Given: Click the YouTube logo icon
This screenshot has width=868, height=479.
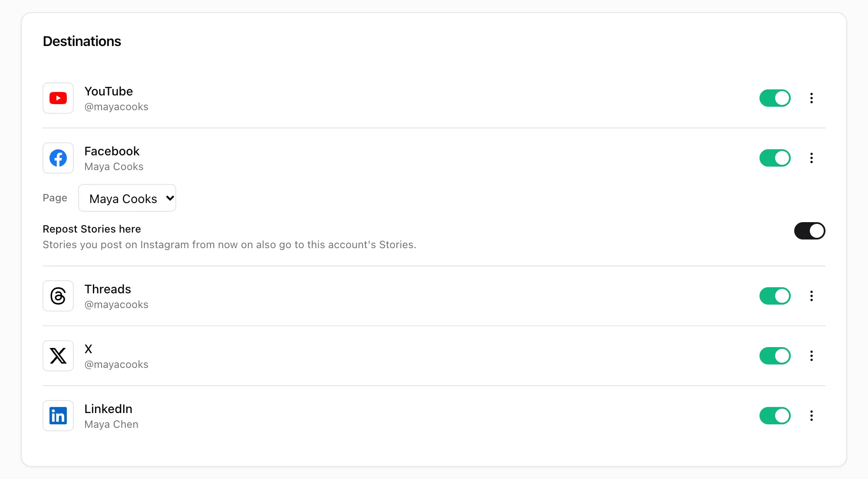Looking at the screenshot, I should (x=58, y=98).
